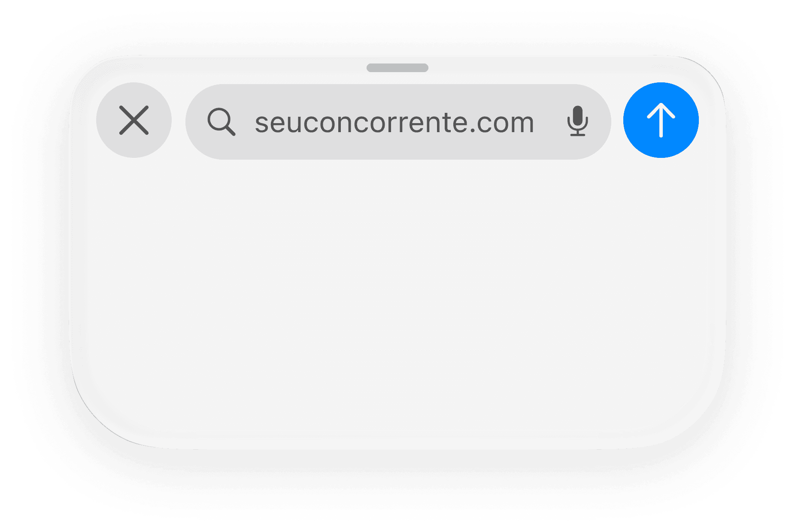795x532 pixels.
Task: Click the gray circular cancel button
Action: coord(134,120)
